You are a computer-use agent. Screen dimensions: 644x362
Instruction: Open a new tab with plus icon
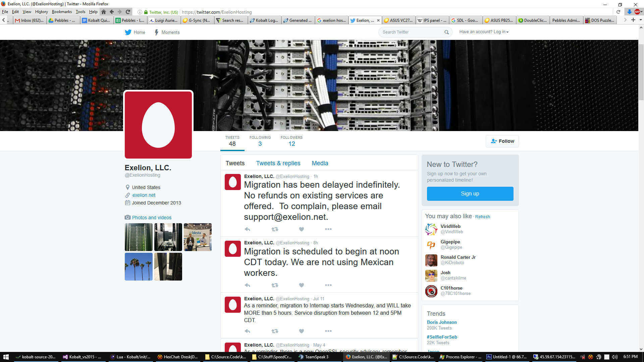point(633,20)
